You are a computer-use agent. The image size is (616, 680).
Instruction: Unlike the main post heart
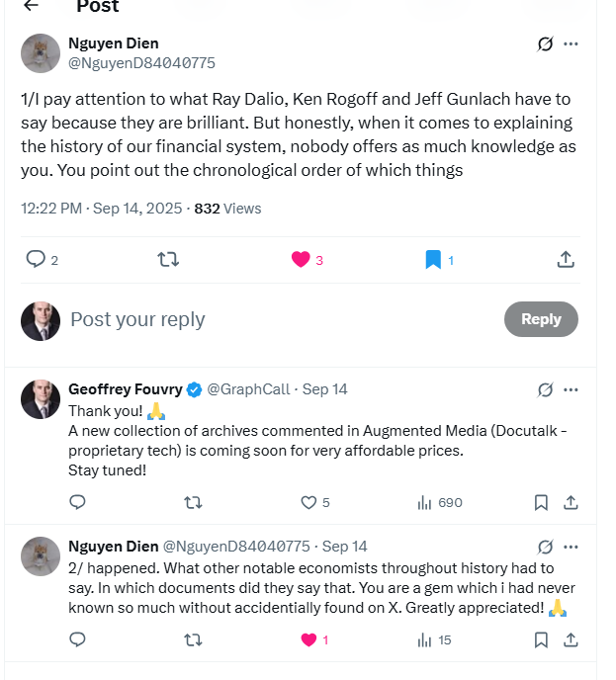[x=302, y=259]
